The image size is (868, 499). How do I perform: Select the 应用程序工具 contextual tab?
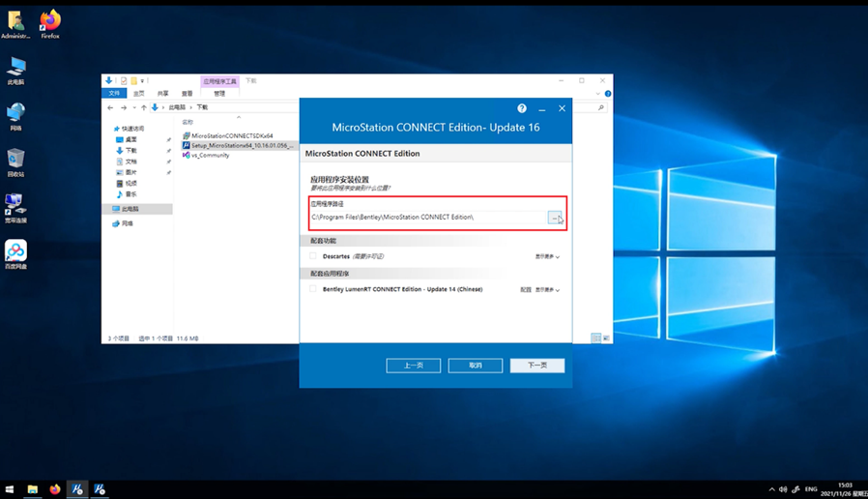click(x=219, y=81)
